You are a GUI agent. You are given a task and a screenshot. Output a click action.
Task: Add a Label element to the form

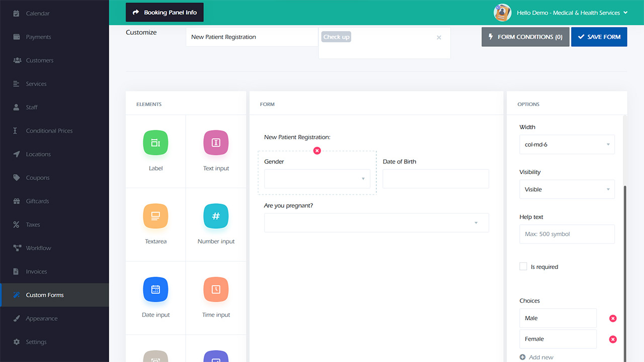pos(155,143)
